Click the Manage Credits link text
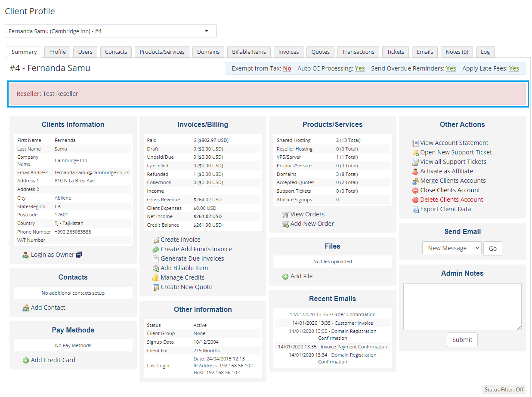This screenshot has height=397, width=532. point(182,278)
